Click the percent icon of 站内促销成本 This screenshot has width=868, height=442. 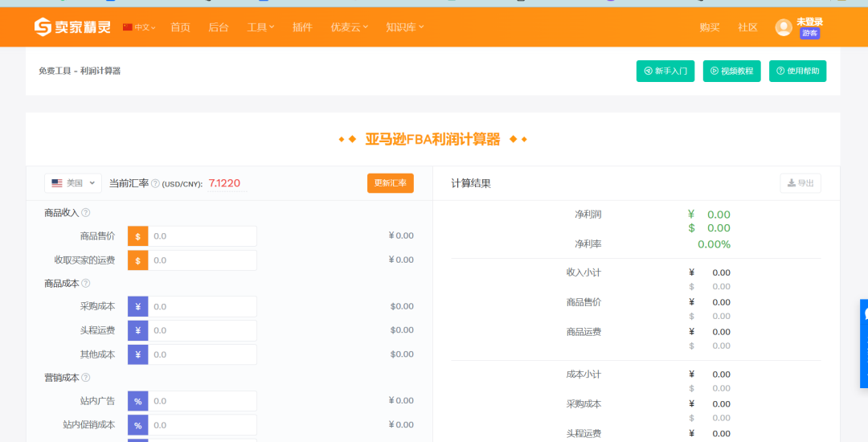point(138,425)
